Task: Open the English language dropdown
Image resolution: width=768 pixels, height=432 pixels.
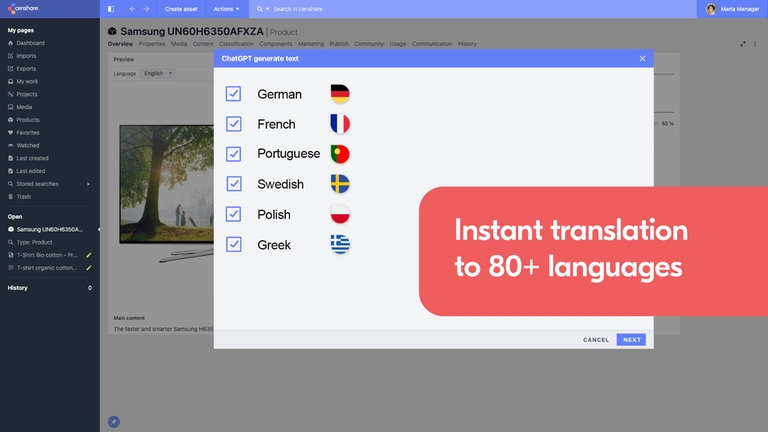Action: pos(158,73)
